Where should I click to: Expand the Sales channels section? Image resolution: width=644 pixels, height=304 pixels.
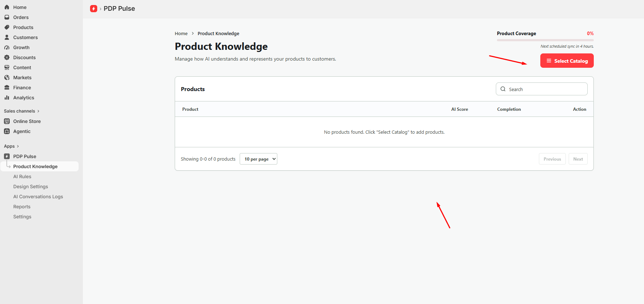(x=22, y=111)
